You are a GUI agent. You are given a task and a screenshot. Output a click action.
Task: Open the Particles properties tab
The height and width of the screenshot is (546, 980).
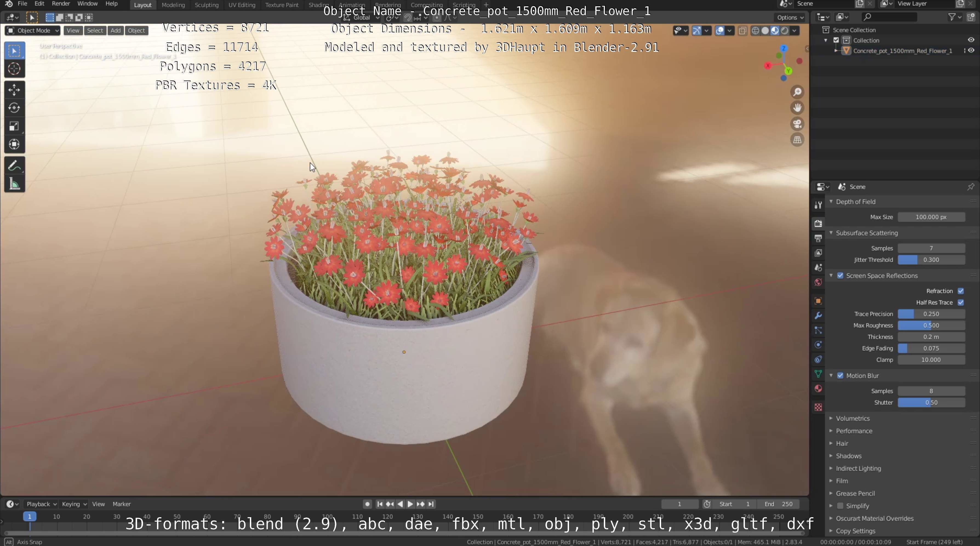[818, 330]
